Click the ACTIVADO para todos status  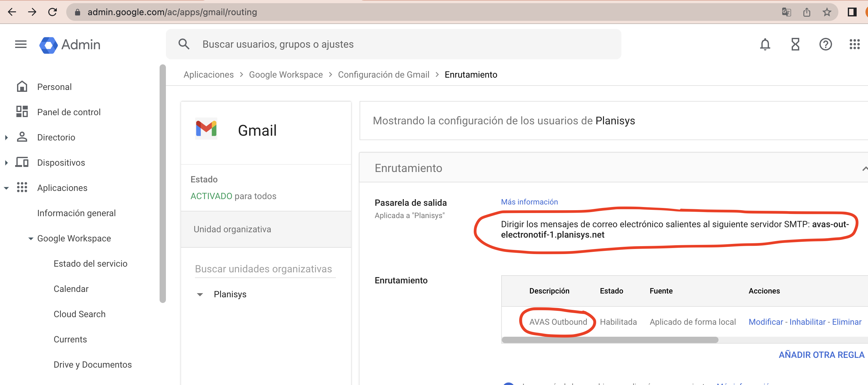click(x=233, y=196)
